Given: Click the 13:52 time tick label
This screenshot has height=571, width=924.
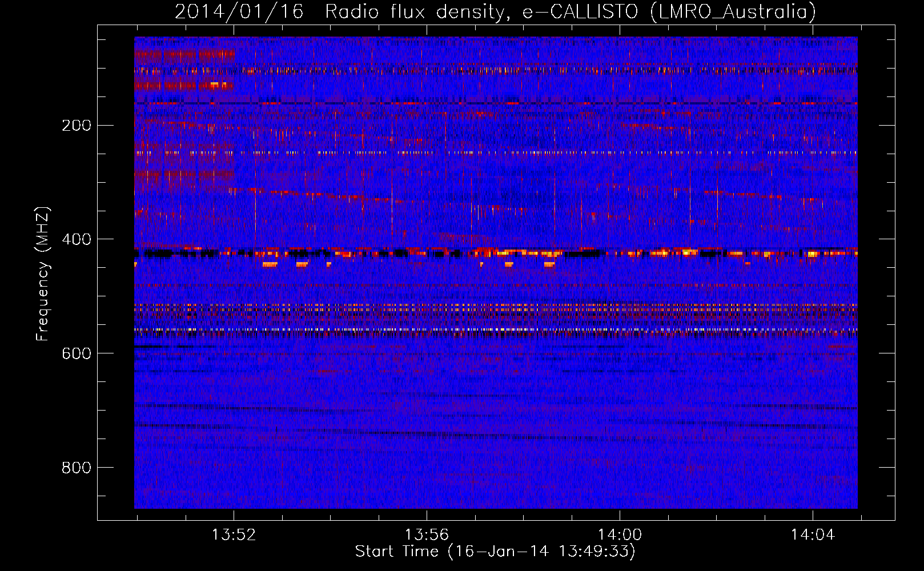Looking at the screenshot, I should click(234, 535).
